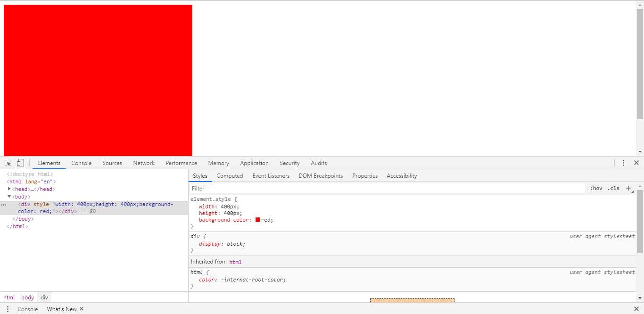Image resolution: width=644 pixels, height=314 pixels.
Task: Click the display: block declaration
Action: [222, 244]
